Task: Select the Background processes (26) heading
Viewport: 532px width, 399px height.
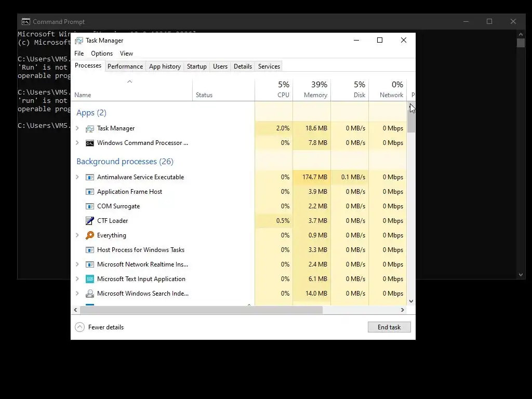Action: [125, 162]
